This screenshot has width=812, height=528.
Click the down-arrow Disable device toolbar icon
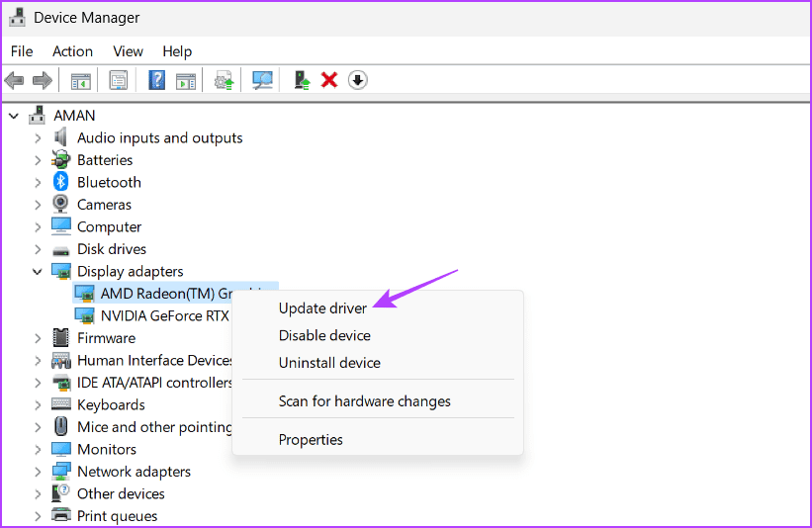click(x=358, y=80)
